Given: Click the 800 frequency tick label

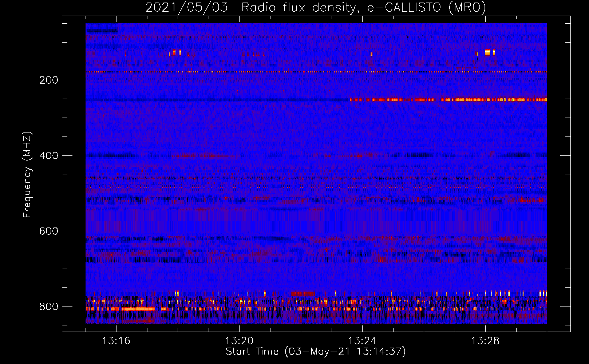Looking at the screenshot, I should coord(49,306).
